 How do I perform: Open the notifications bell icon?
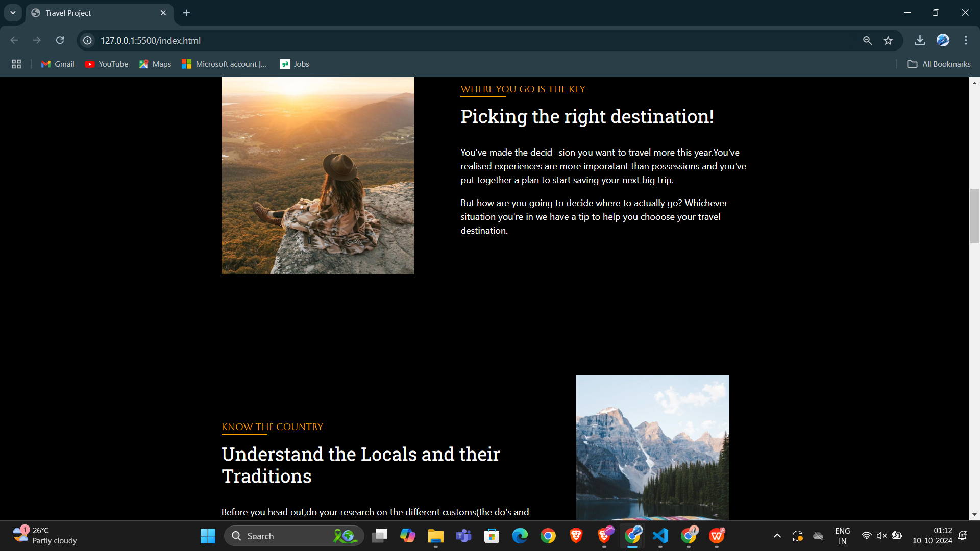tap(963, 536)
